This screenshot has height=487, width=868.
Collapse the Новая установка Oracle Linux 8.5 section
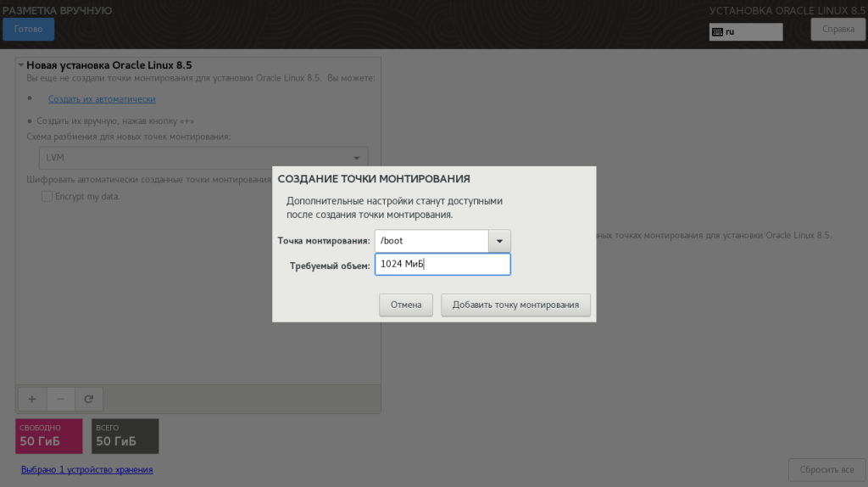pyautogui.click(x=20, y=64)
